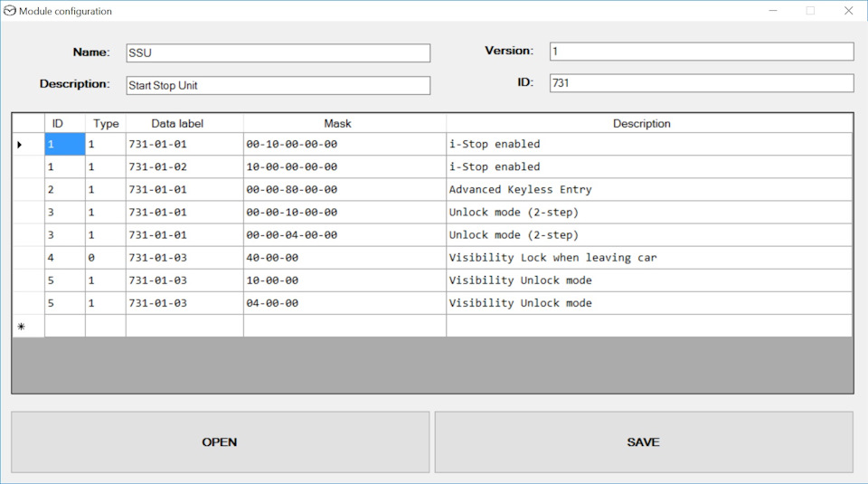The width and height of the screenshot is (868, 484).
Task: Click the Mazda icon in the title bar
Action: 10,11
